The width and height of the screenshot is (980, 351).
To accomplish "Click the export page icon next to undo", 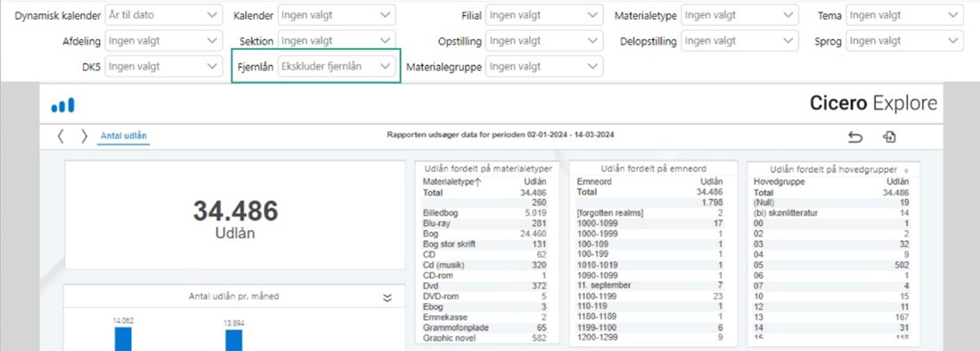I will coord(889,137).
